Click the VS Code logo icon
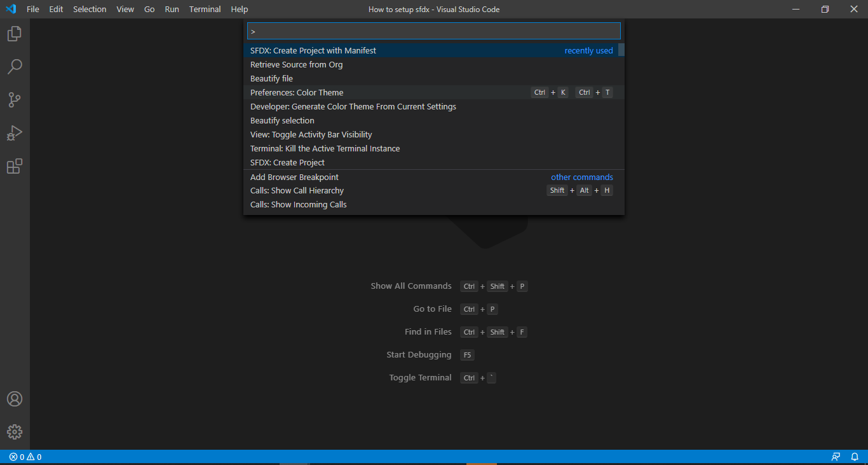Screen dimensions: 868x465 (x=11, y=9)
